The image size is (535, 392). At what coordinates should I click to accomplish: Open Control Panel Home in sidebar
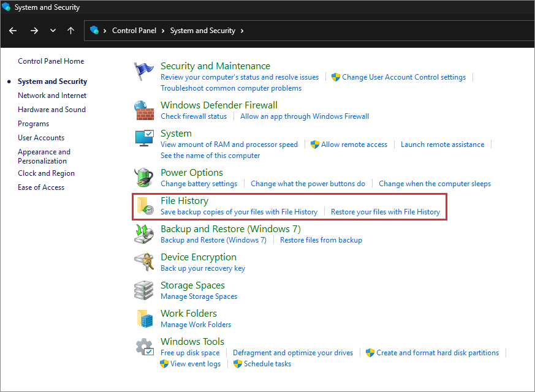51,61
